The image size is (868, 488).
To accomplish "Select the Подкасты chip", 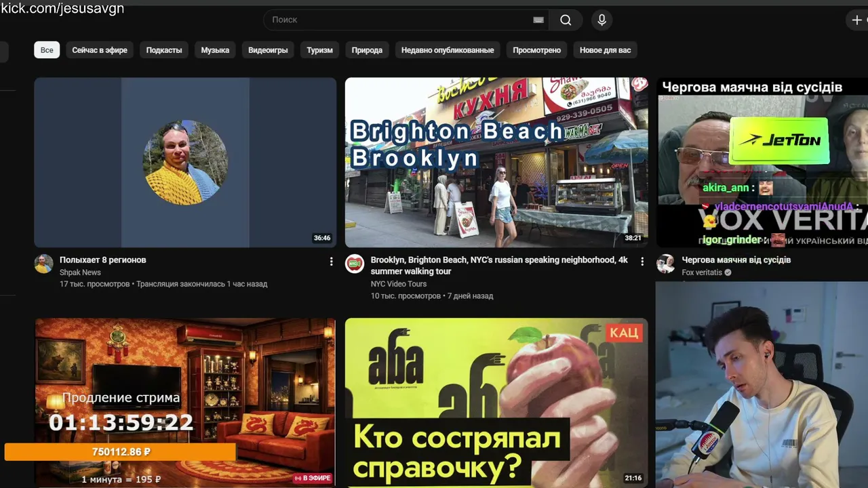I will point(164,50).
